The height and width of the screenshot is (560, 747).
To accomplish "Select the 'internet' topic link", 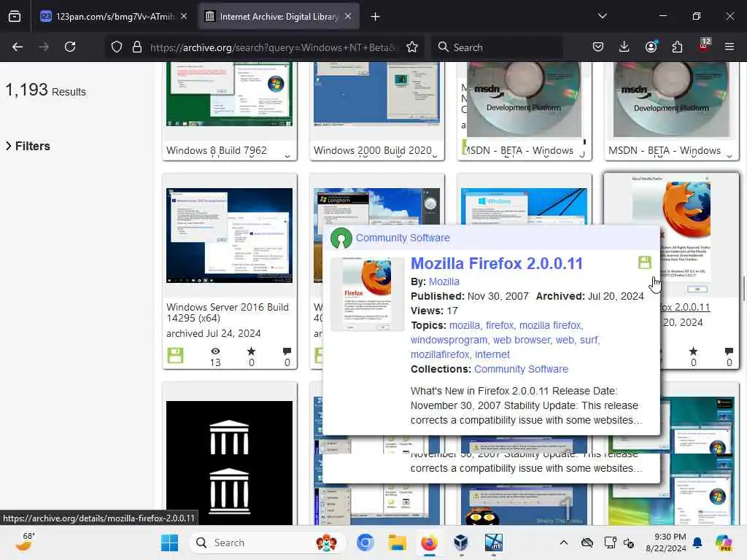I will tap(492, 354).
